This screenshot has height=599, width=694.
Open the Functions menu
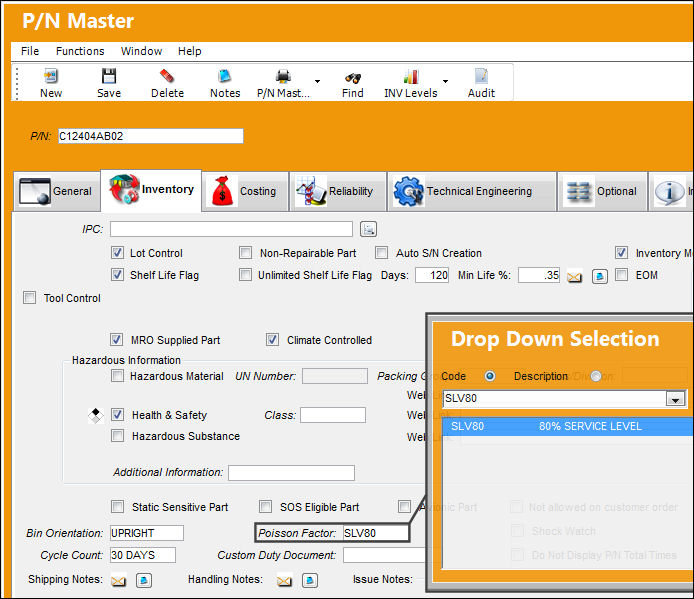tap(80, 51)
